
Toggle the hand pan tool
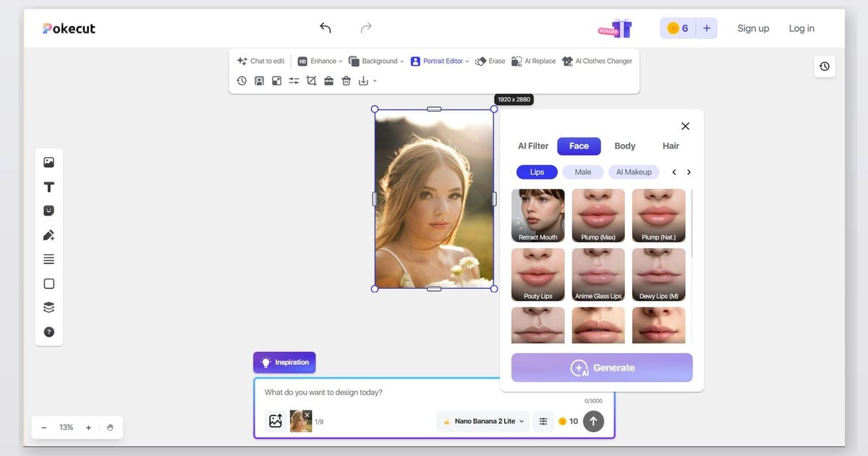point(110,428)
